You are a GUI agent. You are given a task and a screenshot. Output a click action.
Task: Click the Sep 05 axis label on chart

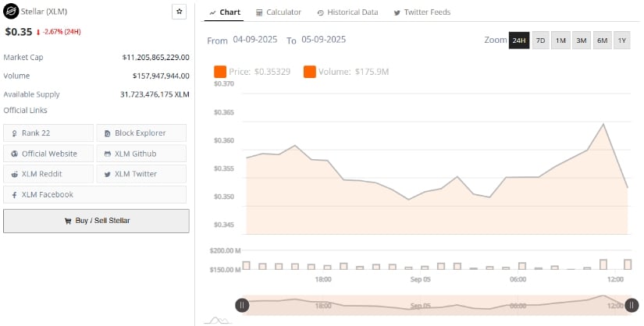(x=421, y=279)
